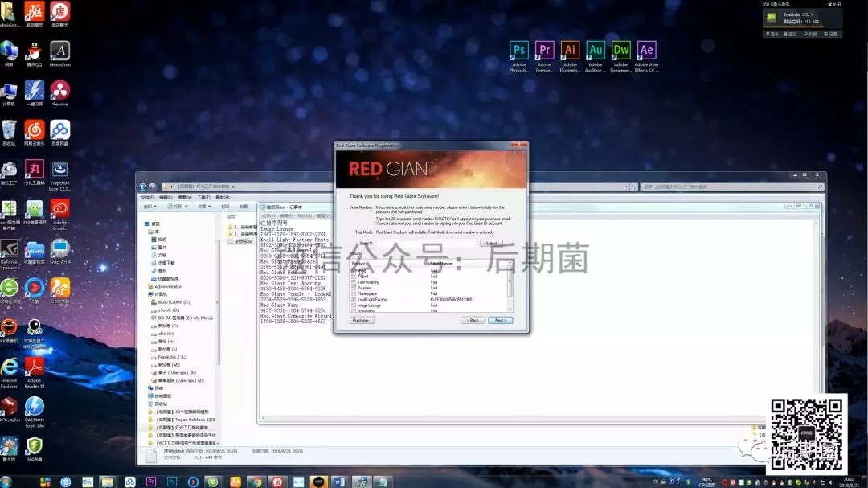Image resolution: width=868 pixels, height=488 pixels.
Task: Go Back in Red Giant installer
Action: [473, 320]
